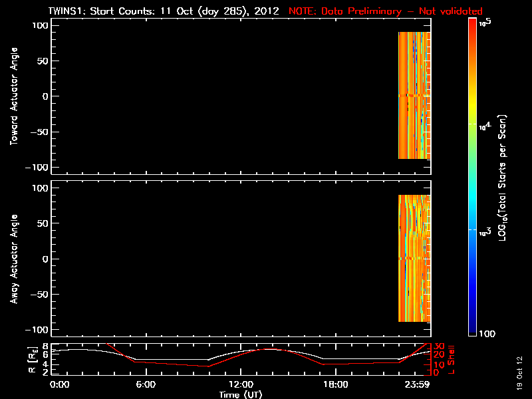Image resolution: width=532 pixels, height=399 pixels.
Task: Click the "100" label below the color bar
Action: [x=487, y=334]
